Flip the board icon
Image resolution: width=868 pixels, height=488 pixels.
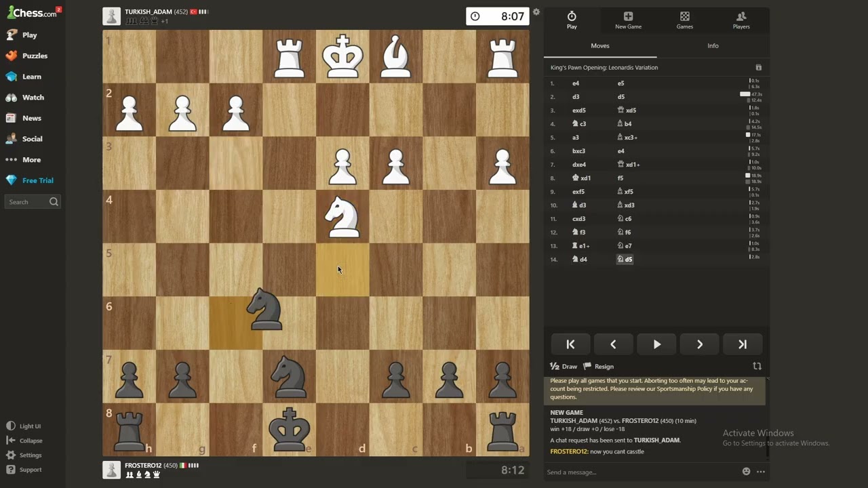(757, 366)
